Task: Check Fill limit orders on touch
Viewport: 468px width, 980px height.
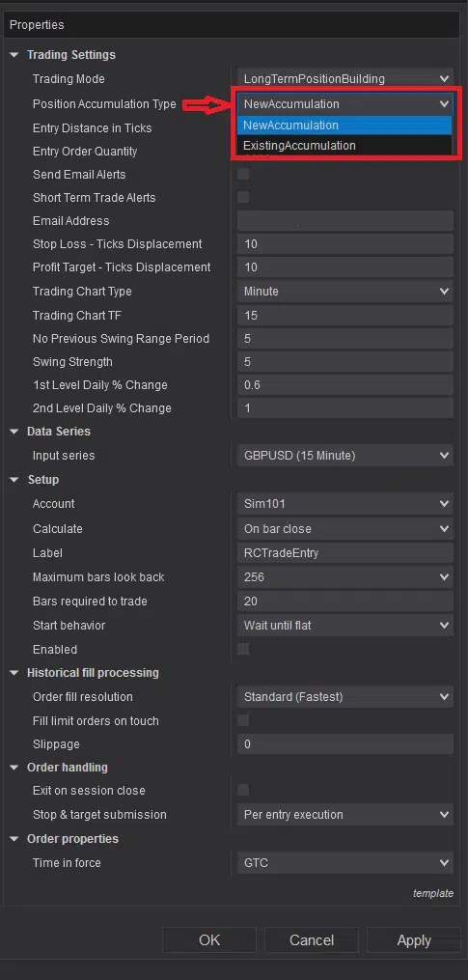Action: (x=243, y=720)
